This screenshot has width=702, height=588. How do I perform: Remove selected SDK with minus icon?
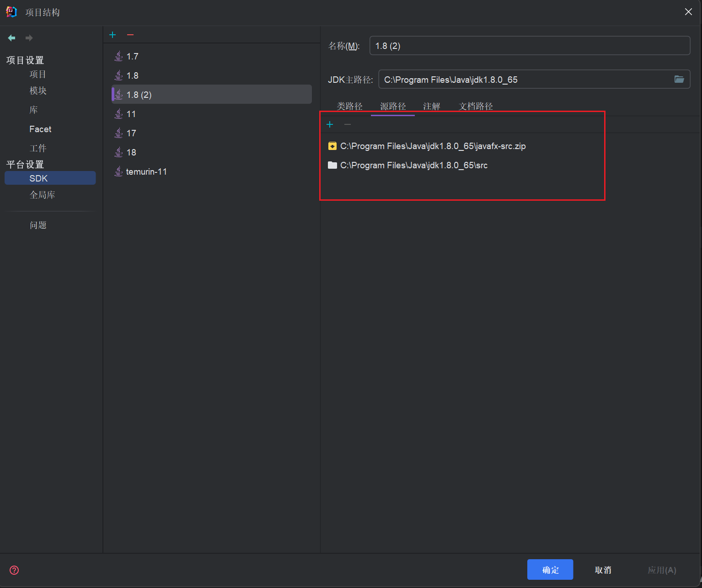pos(130,35)
